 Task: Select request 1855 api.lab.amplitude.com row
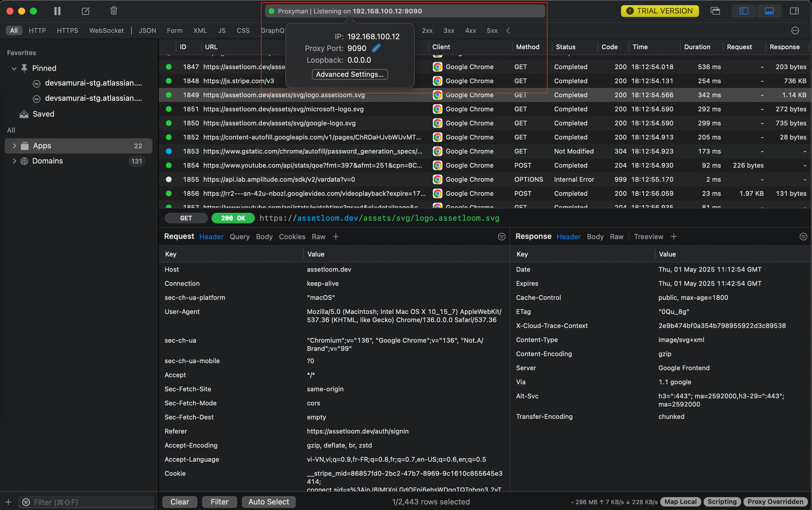485,179
